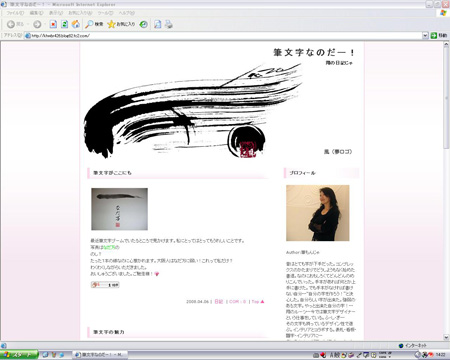Go to the Home page icon
Screen dimensions: 450x360
[76, 24]
